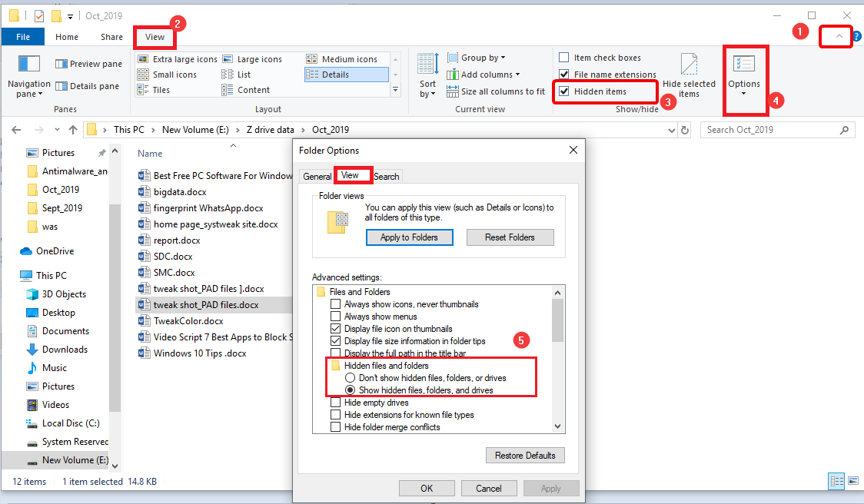
Task: Toggle File name extensions checkbox
Action: click(563, 75)
